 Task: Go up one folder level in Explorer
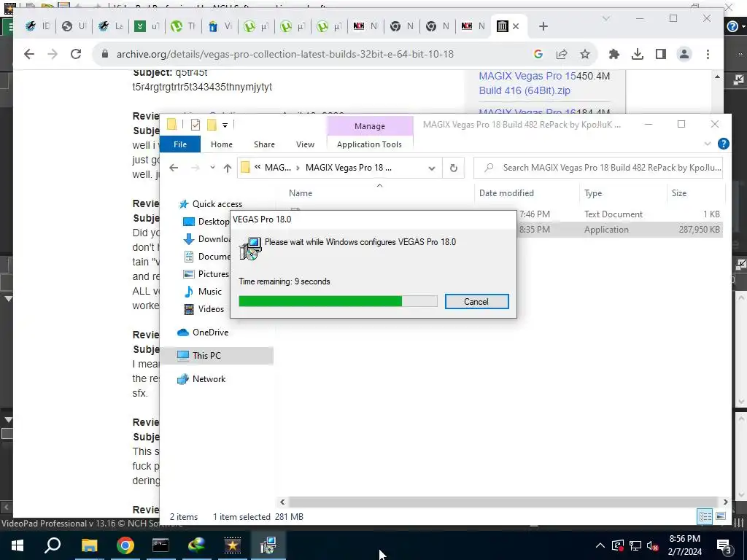(x=228, y=168)
